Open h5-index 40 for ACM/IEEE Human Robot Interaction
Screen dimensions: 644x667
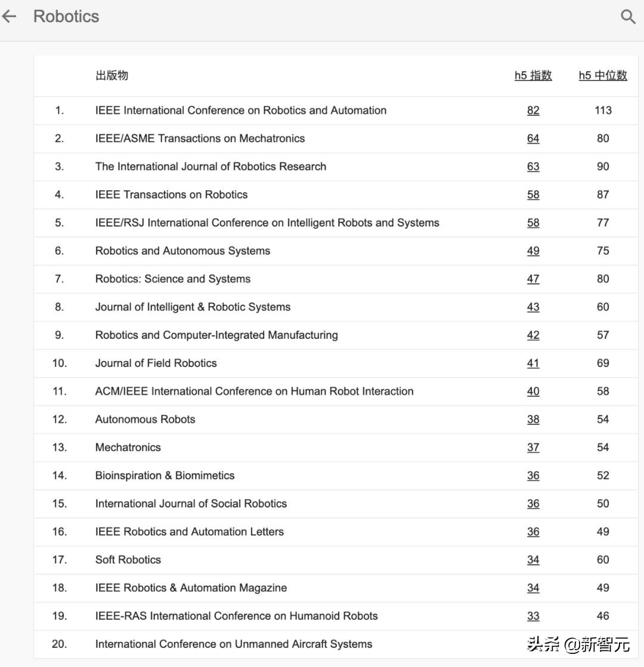(533, 391)
